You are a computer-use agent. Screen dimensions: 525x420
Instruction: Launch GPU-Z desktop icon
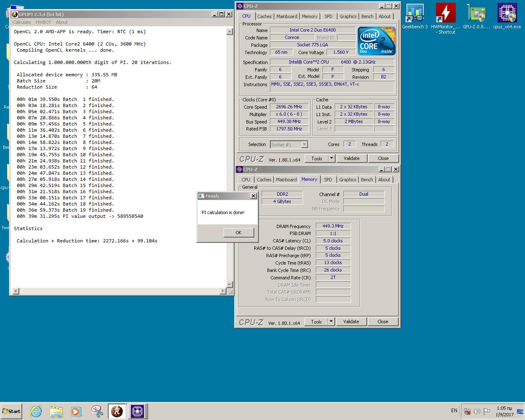(x=476, y=16)
